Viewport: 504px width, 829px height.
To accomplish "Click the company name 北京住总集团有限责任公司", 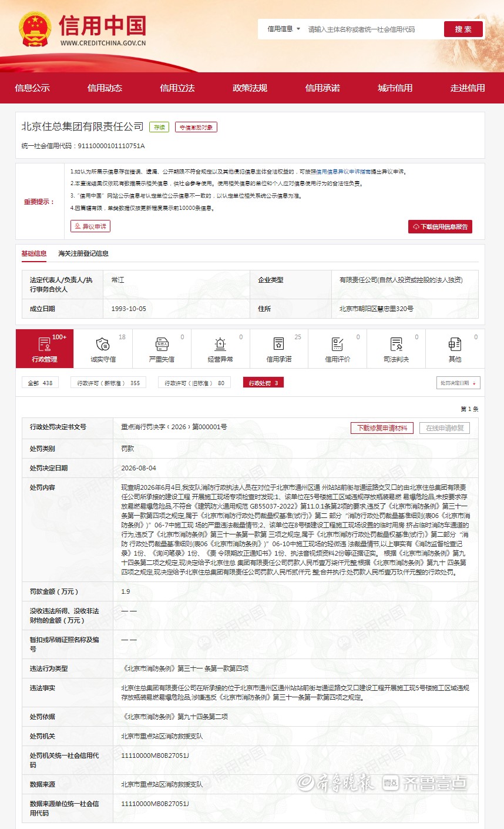I will (x=82, y=126).
